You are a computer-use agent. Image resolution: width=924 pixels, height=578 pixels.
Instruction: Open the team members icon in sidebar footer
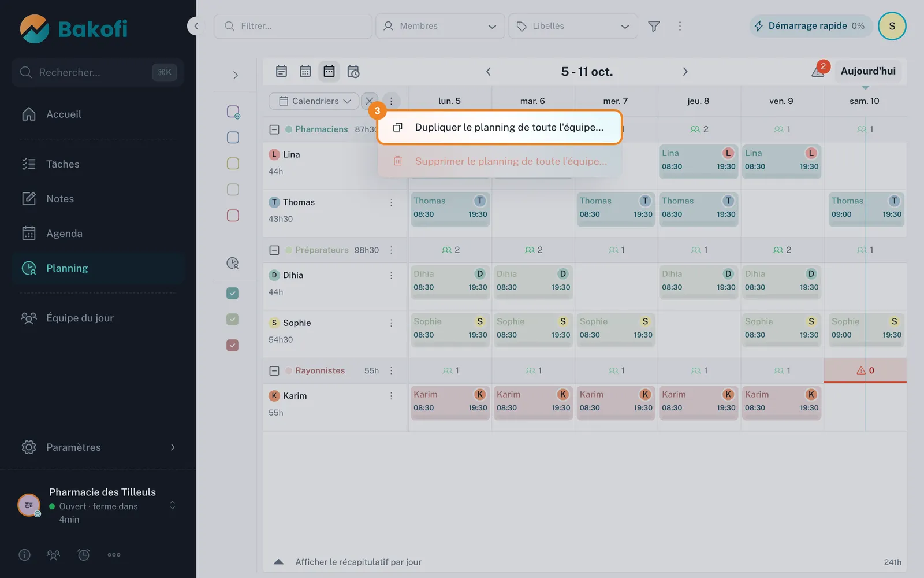coord(53,555)
